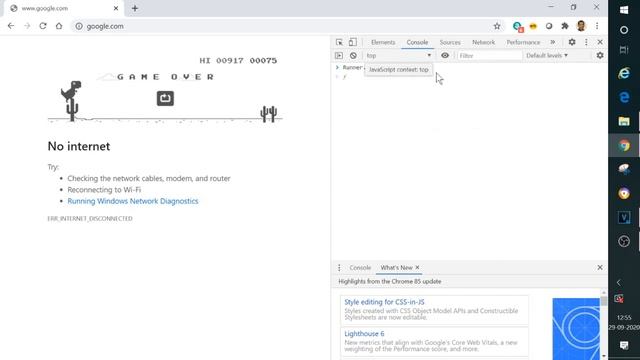Image resolution: width=640 pixels, height=360 pixels.
Task: Open the Lighthouse 6 link
Action: click(x=364, y=334)
